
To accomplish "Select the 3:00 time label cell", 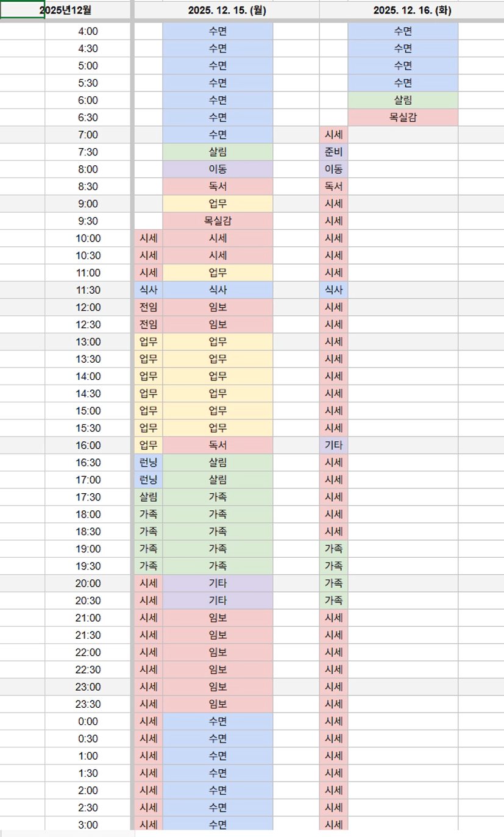I will coord(88,825).
